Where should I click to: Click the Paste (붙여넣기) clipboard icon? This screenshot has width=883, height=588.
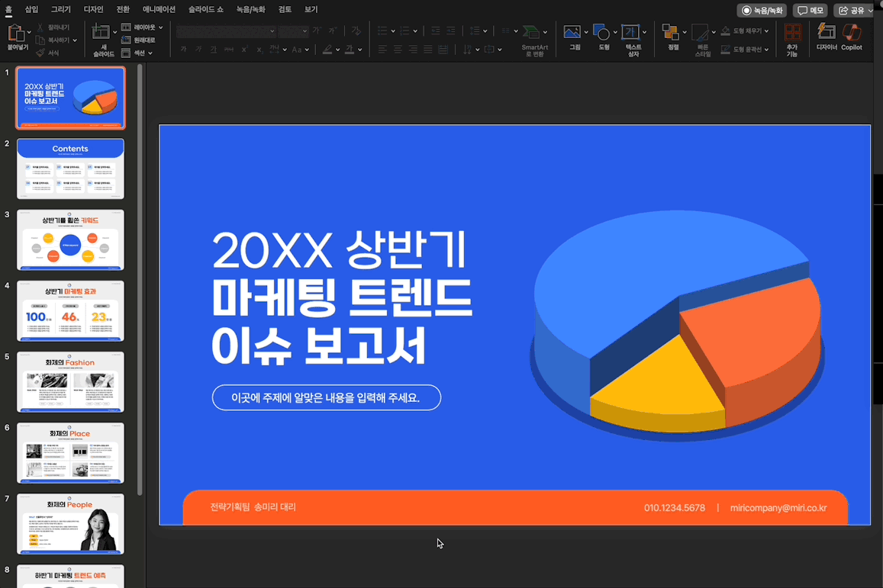tap(16, 34)
